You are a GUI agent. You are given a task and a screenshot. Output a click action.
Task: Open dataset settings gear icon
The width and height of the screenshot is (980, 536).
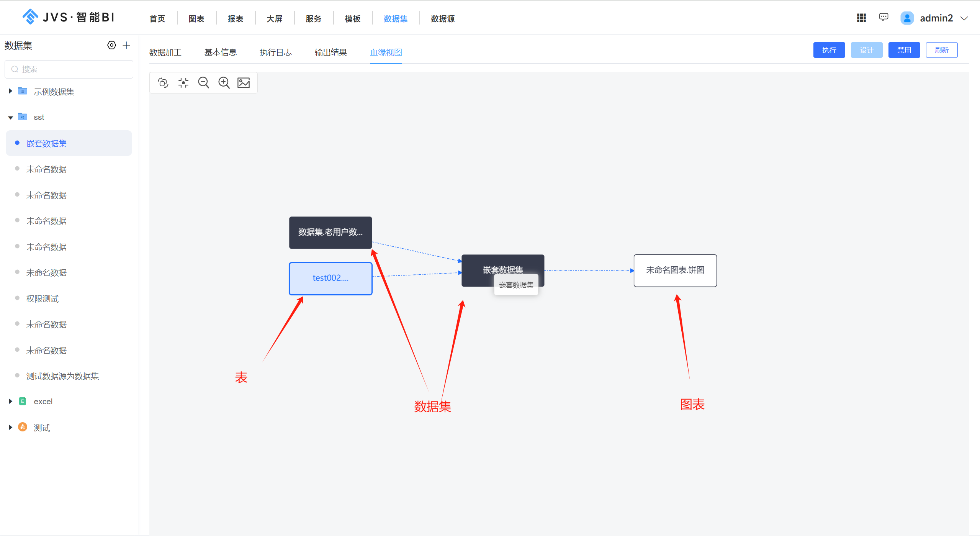point(111,45)
